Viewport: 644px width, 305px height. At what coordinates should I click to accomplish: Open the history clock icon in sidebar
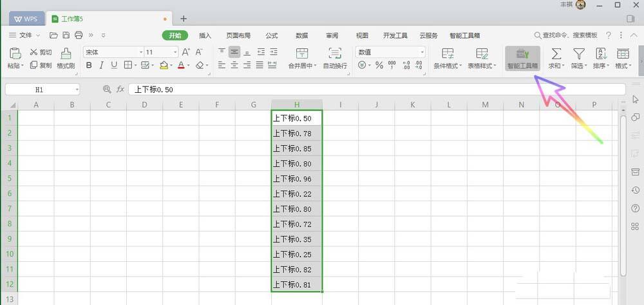pyautogui.click(x=635, y=190)
